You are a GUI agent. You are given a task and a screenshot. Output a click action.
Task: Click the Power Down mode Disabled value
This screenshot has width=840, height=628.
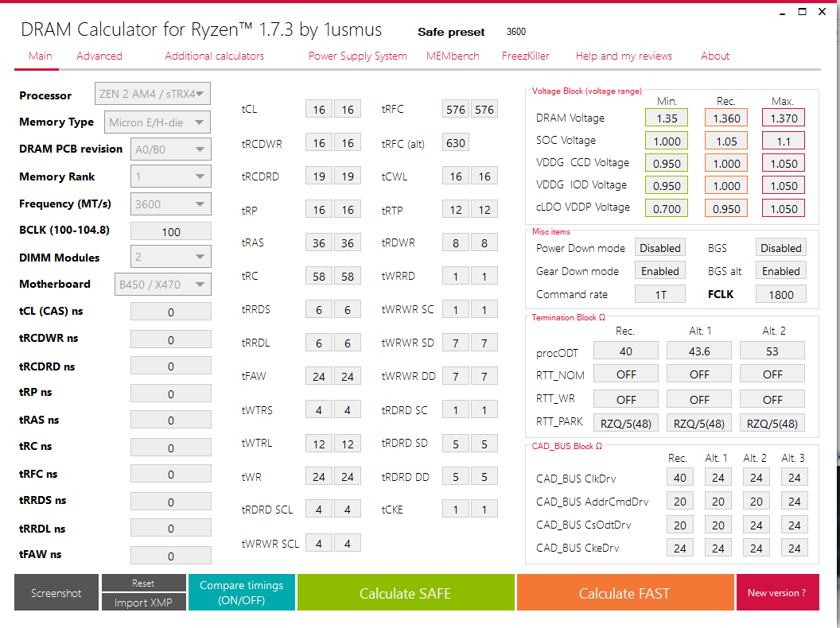pyautogui.click(x=660, y=248)
